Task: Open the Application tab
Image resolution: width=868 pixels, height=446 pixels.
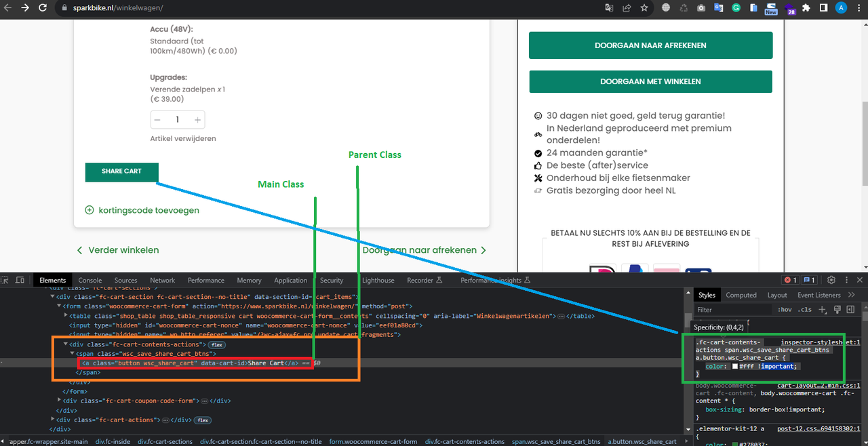Action: click(291, 280)
